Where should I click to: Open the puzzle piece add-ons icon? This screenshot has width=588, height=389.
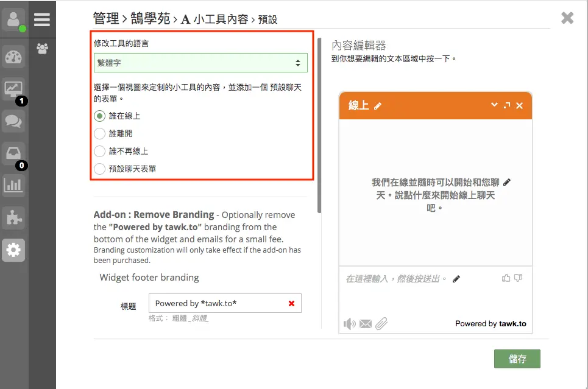tap(13, 218)
